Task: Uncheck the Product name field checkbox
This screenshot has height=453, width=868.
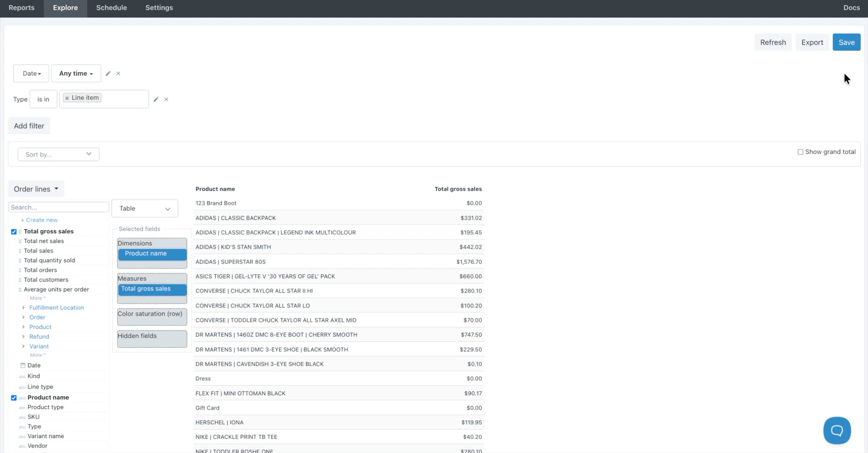Action: 14,398
